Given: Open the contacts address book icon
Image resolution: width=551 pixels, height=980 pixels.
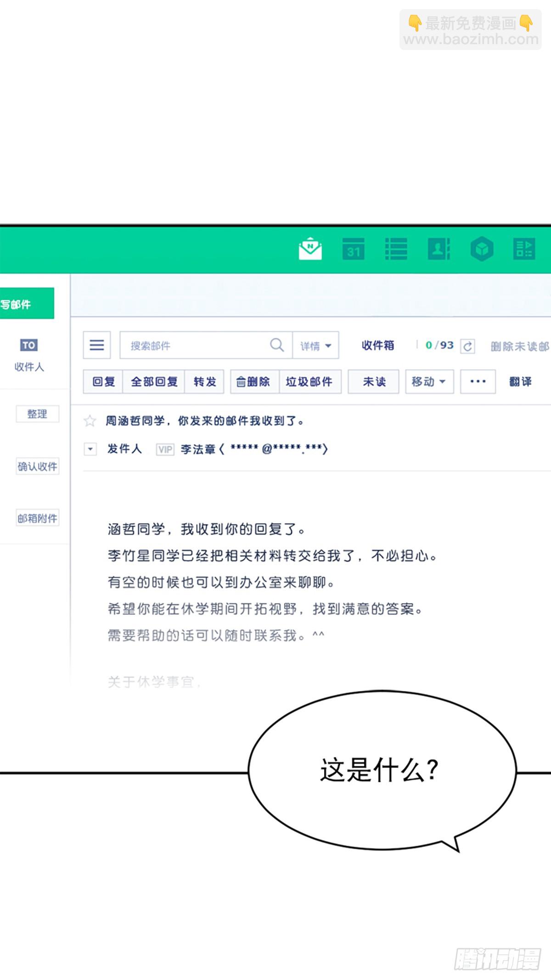Looking at the screenshot, I should point(439,249).
